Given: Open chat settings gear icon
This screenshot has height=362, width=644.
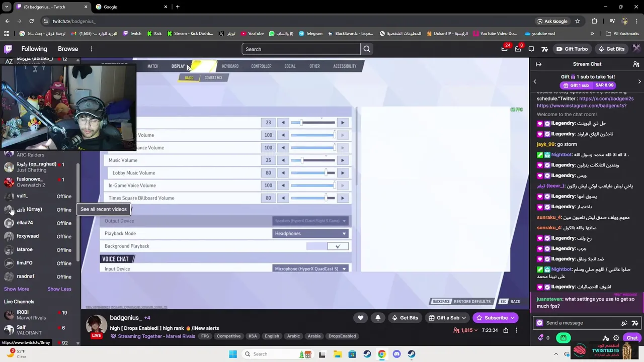Looking at the screenshot, I should pos(616,338).
